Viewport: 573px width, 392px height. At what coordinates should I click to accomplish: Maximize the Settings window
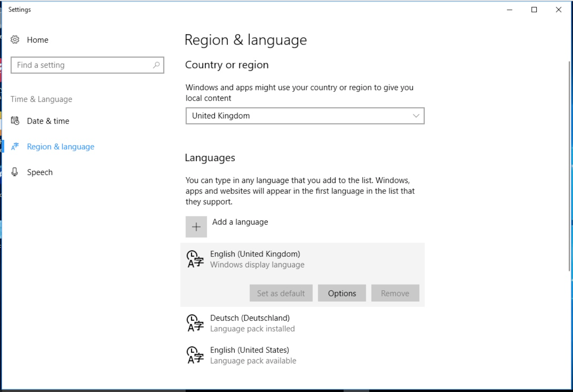[534, 10]
